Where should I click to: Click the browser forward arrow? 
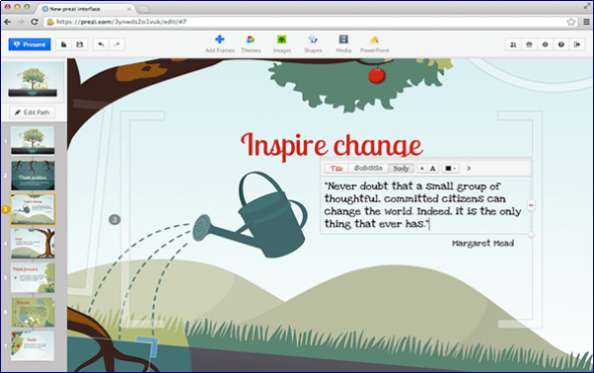click(x=21, y=22)
